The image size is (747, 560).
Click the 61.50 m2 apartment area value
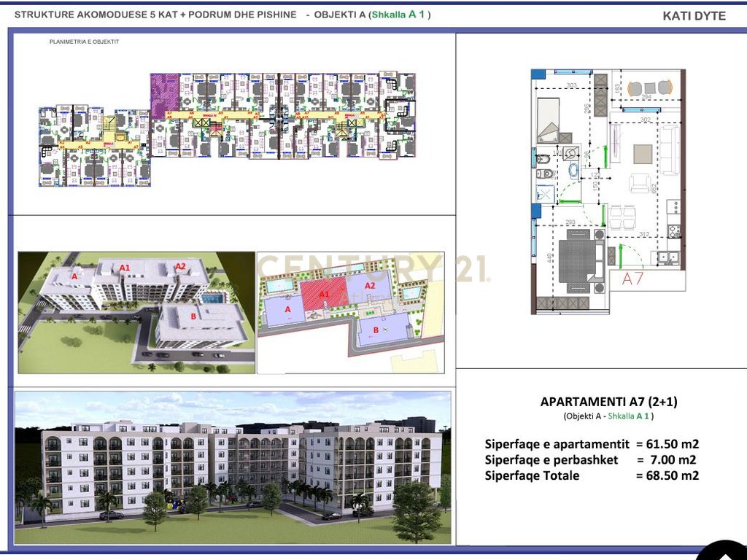pyautogui.click(x=672, y=444)
